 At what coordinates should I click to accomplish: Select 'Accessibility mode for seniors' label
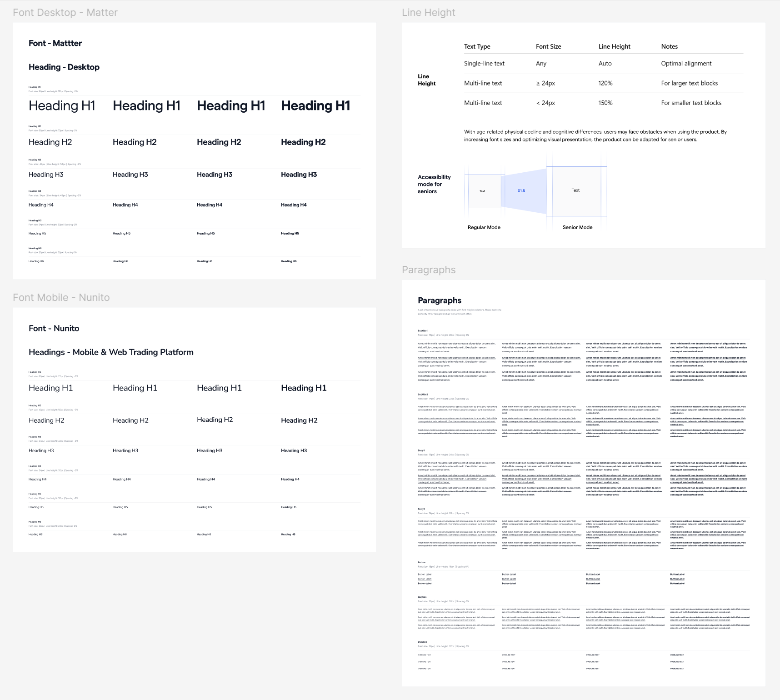coord(434,185)
